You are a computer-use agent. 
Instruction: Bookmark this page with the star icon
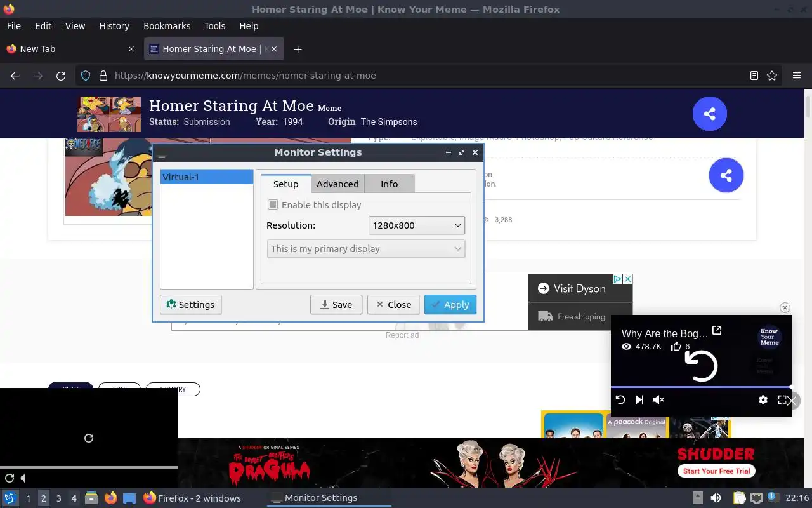(x=772, y=76)
